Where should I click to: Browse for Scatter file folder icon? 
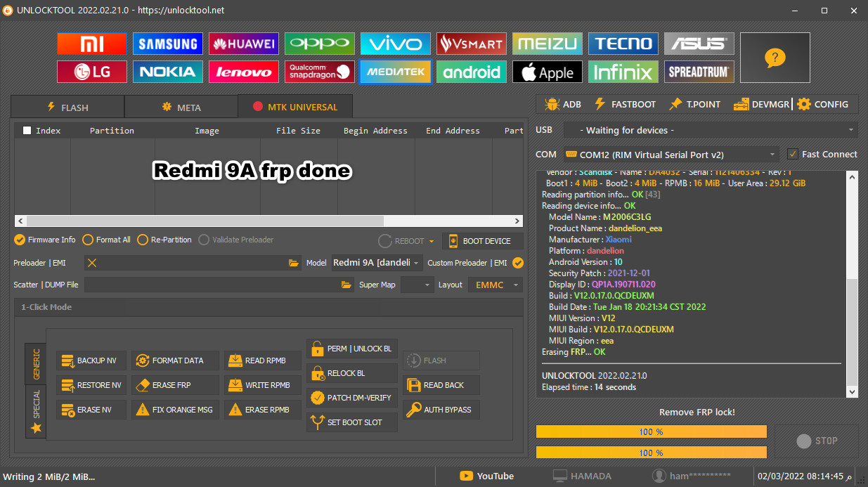click(x=346, y=285)
